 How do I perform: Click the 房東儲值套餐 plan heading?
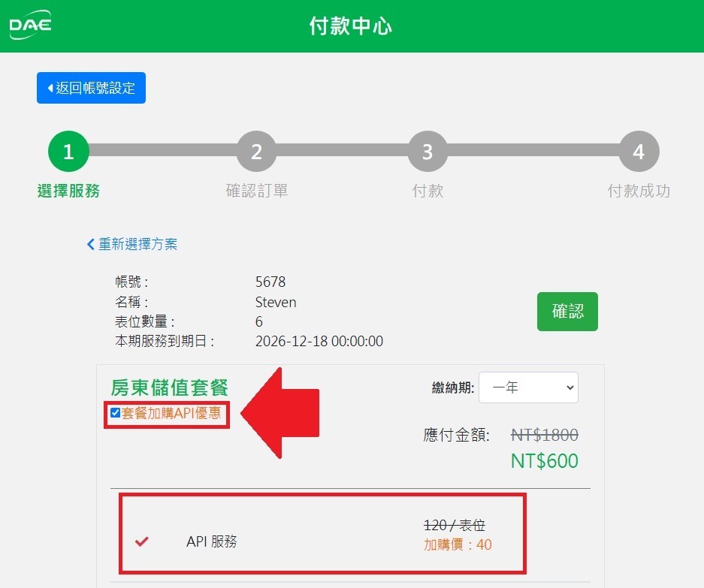169,387
